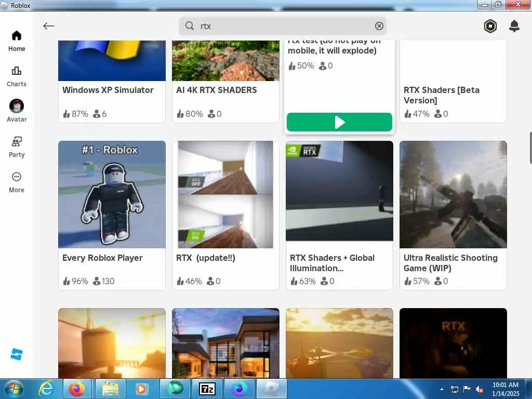Open the Party section

click(x=17, y=147)
